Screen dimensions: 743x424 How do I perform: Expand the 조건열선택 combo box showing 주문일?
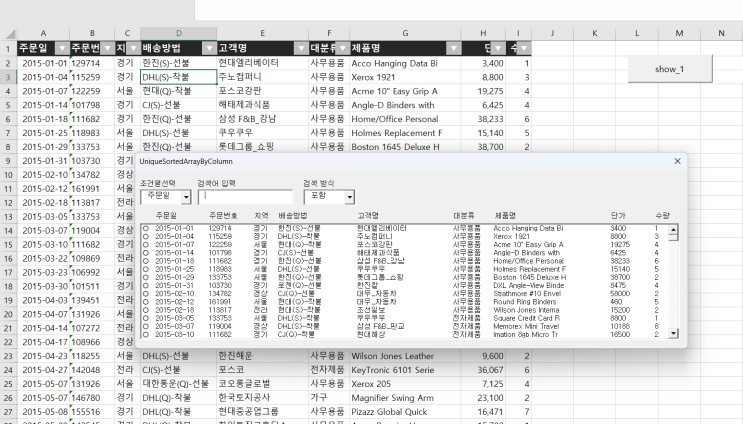pyautogui.click(x=186, y=197)
